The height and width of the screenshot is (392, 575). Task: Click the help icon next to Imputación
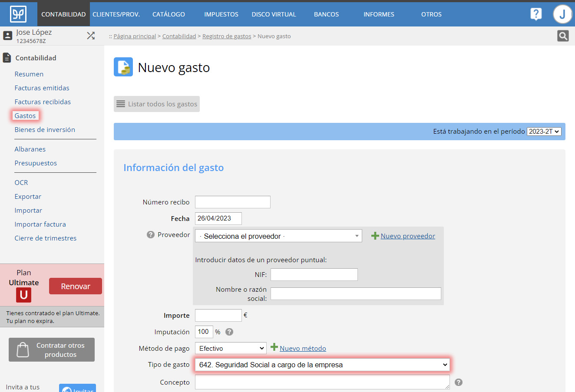point(229,332)
